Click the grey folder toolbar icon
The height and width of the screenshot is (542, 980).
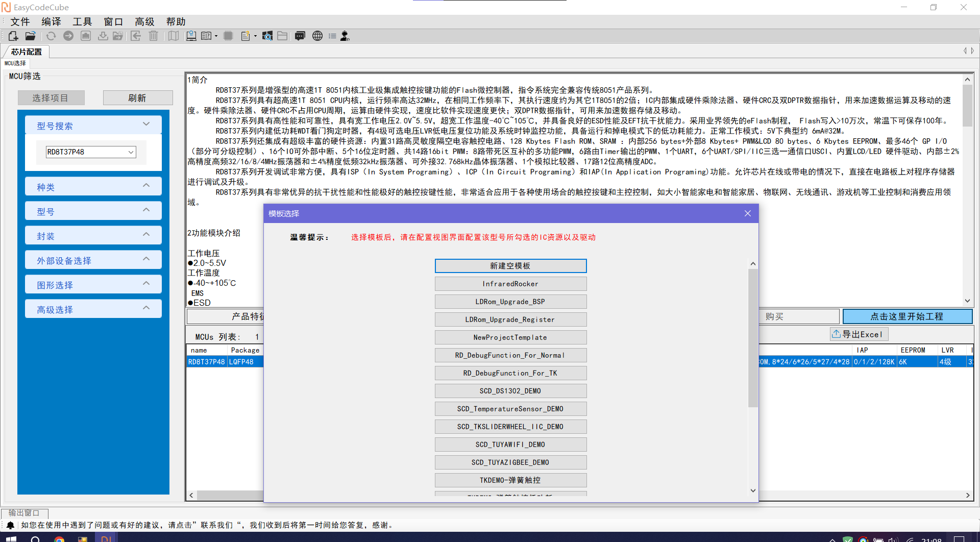282,36
